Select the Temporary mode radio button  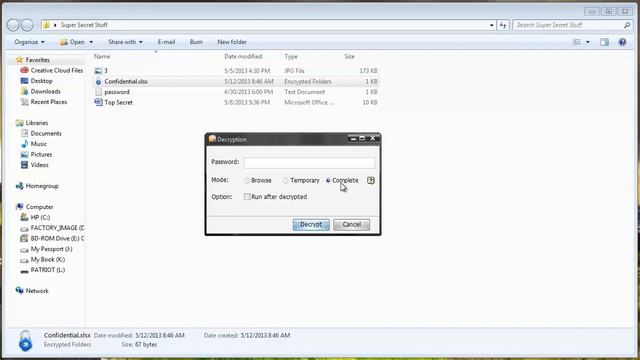(286, 180)
